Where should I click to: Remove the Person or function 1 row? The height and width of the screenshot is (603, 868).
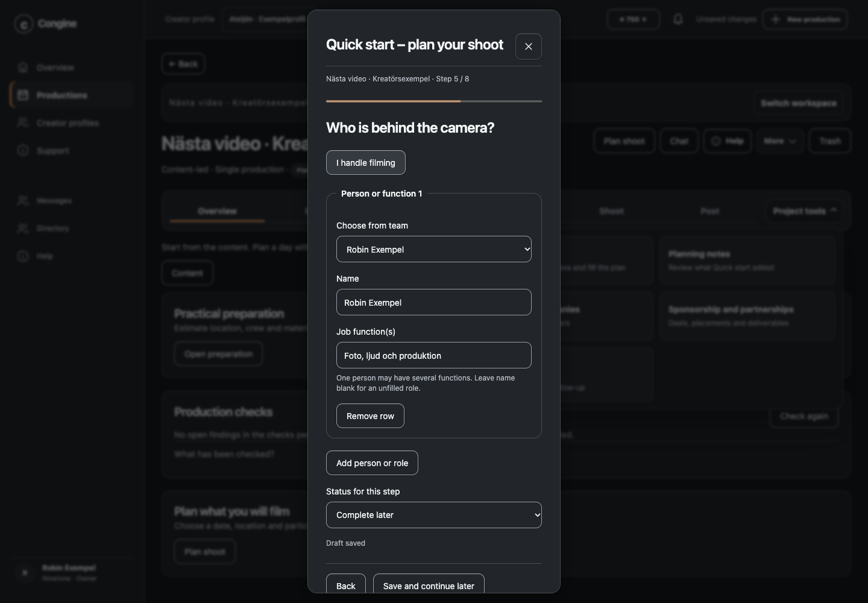[x=370, y=416]
